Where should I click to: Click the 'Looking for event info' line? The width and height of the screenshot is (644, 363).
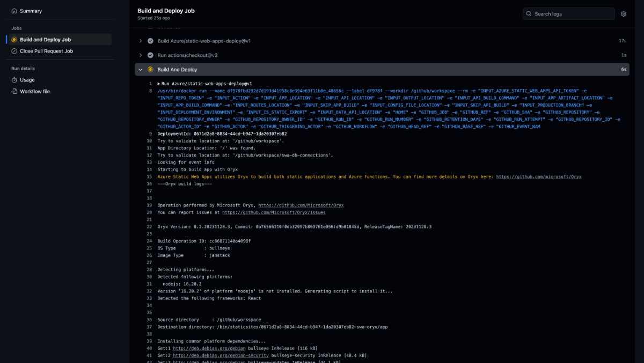coord(186,162)
